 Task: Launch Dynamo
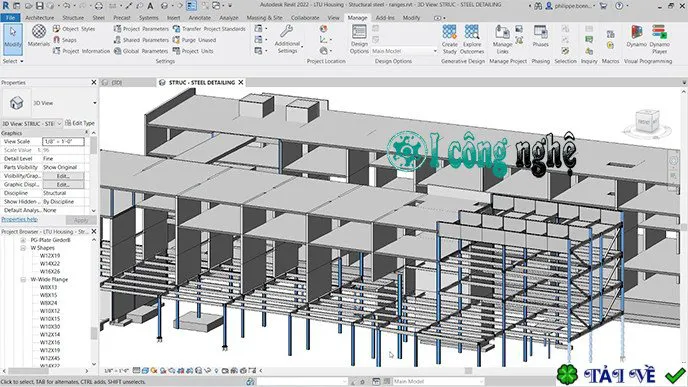point(636,36)
